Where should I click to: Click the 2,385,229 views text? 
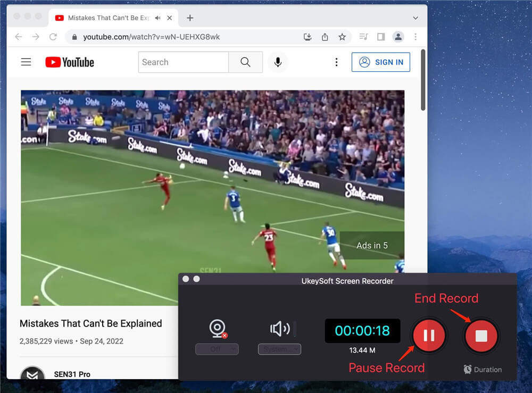pyautogui.click(x=46, y=341)
